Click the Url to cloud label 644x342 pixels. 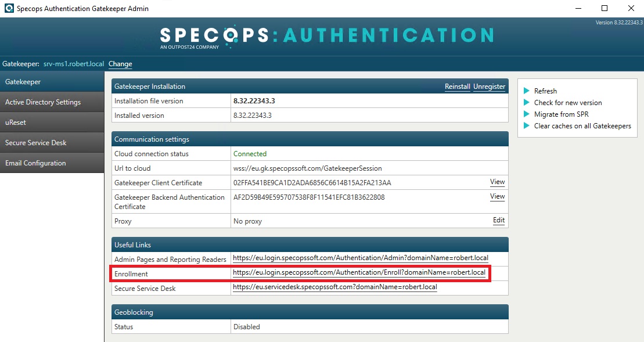coord(132,168)
